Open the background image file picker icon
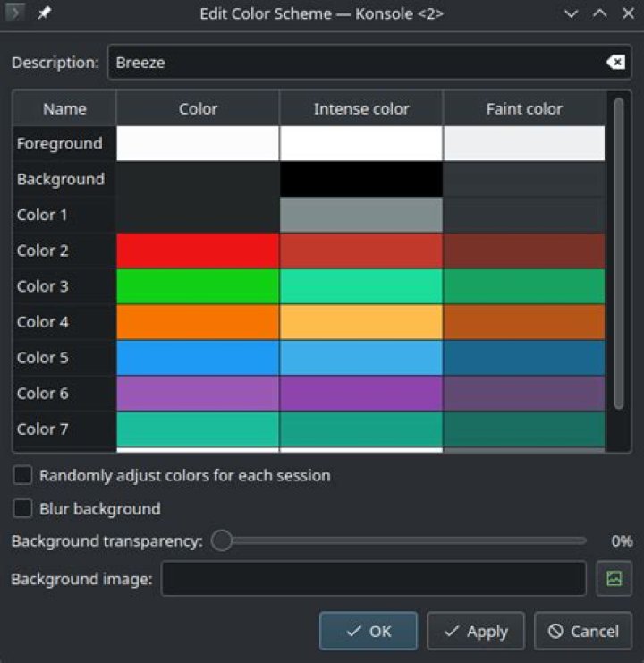 click(x=614, y=578)
